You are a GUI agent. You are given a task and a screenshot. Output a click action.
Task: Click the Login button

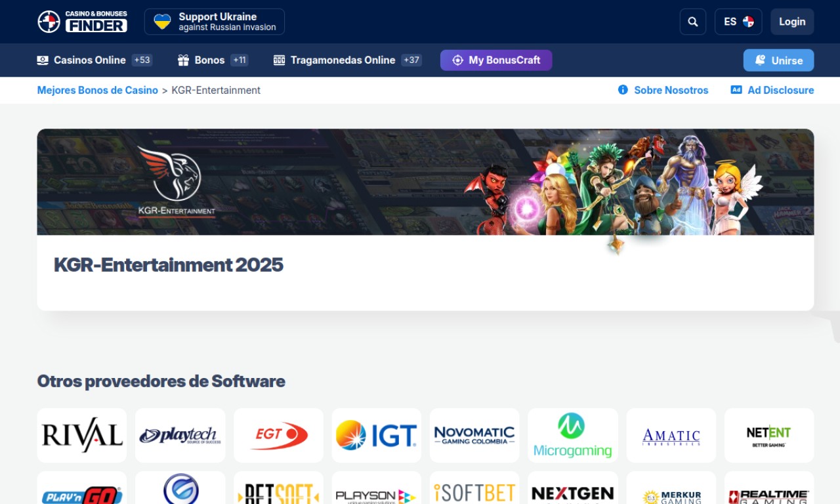tap(792, 22)
